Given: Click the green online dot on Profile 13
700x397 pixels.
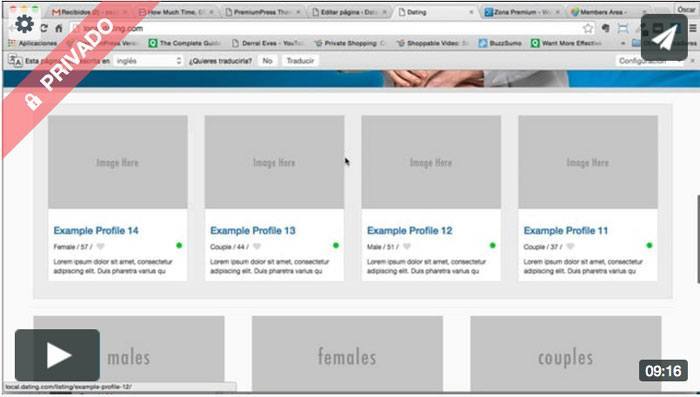Looking at the screenshot, I should click(336, 245).
